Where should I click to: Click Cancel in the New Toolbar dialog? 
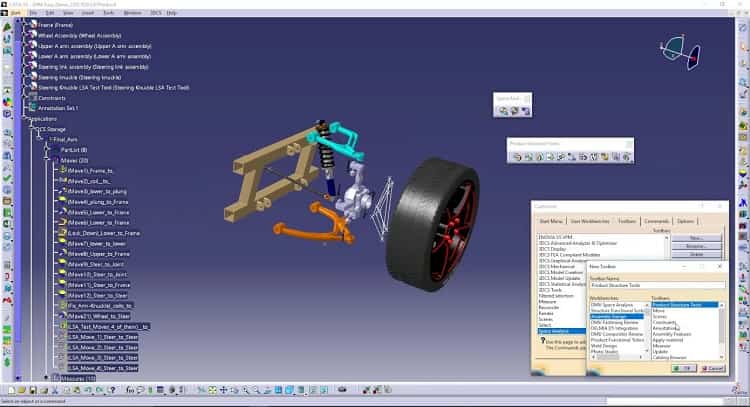pos(712,368)
